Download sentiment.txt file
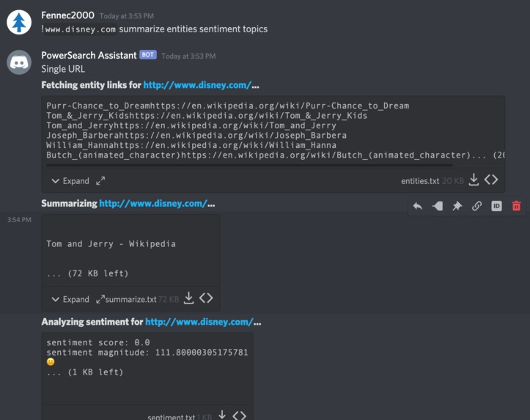This screenshot has width=530, height=420. coord(222,415)
